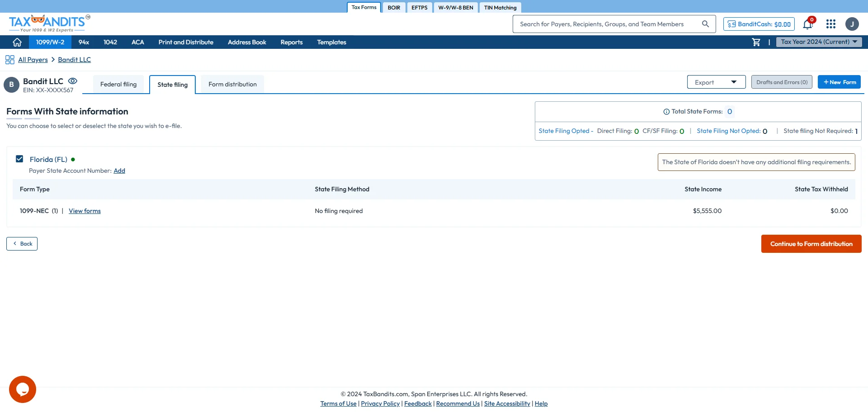Open the Recommend Us footer link

pyautogui.click(x=458, y=403)
